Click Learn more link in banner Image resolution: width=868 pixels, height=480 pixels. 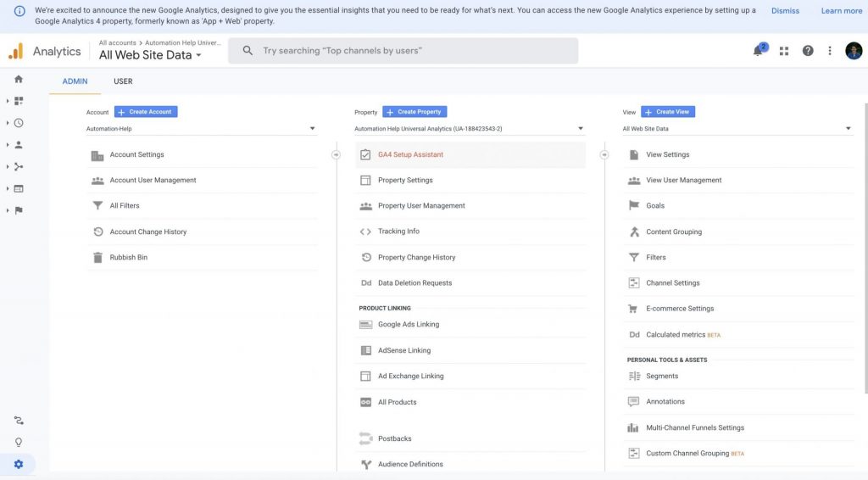(x=842, y=11)
